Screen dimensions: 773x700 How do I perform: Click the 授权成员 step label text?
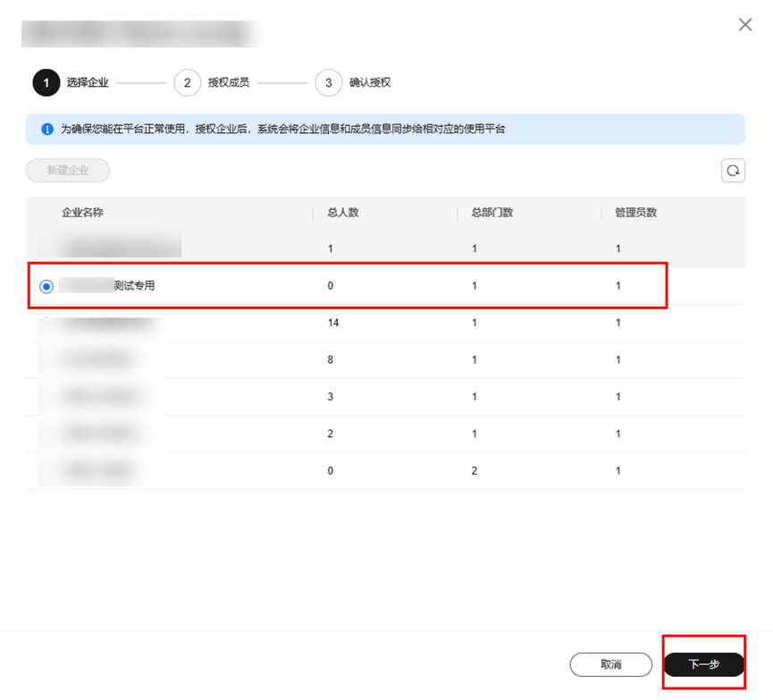tap(227, 82)
